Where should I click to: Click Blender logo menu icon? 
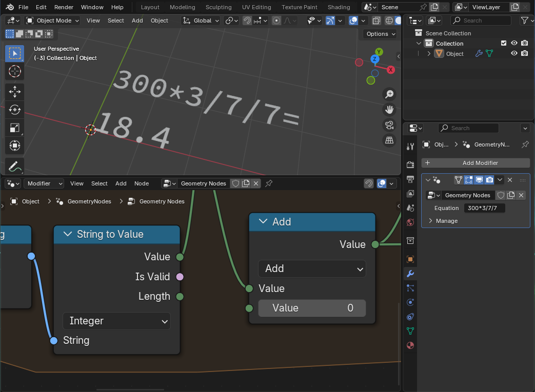[10, 7]
